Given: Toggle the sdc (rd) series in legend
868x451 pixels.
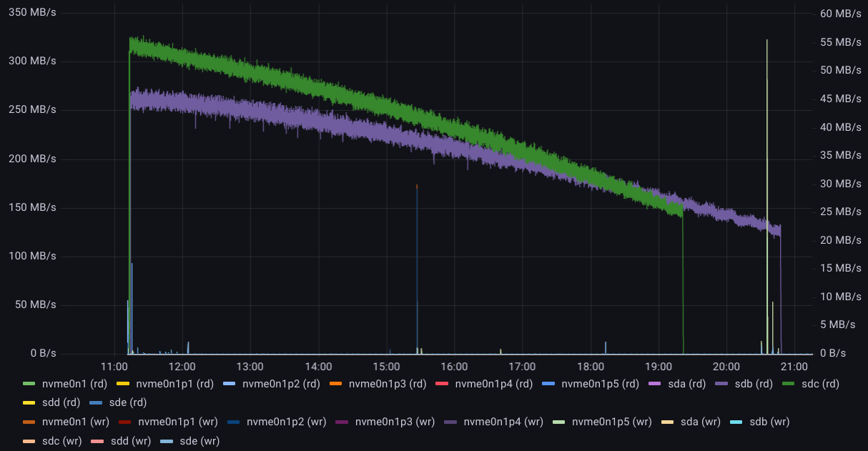Looking at the screenshot, I should coord(820,384).
